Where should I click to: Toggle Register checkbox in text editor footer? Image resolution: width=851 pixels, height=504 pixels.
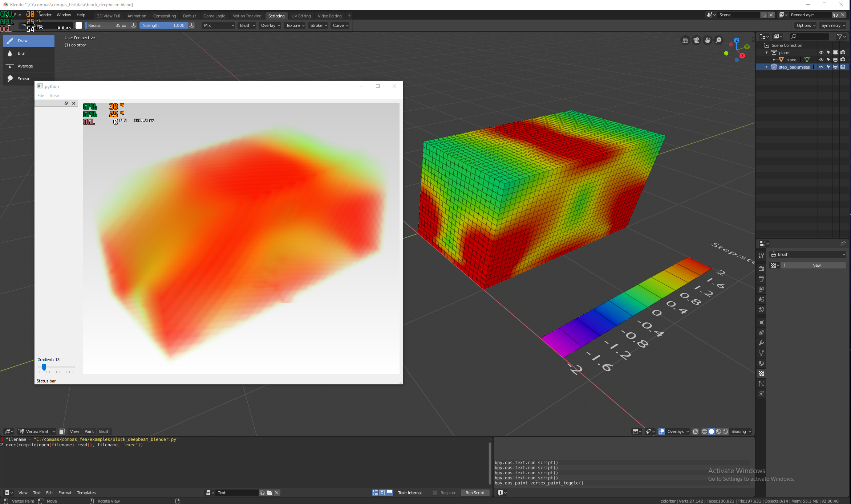click(x=435, y=492)
